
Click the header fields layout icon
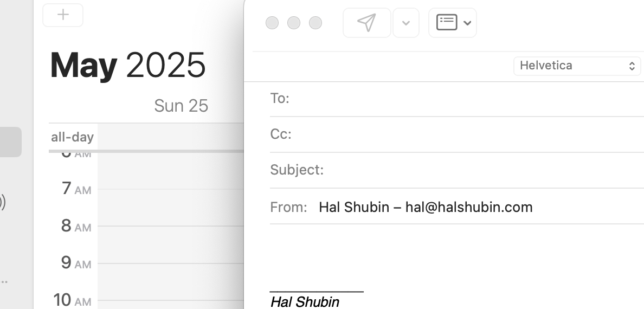(447, 23)
